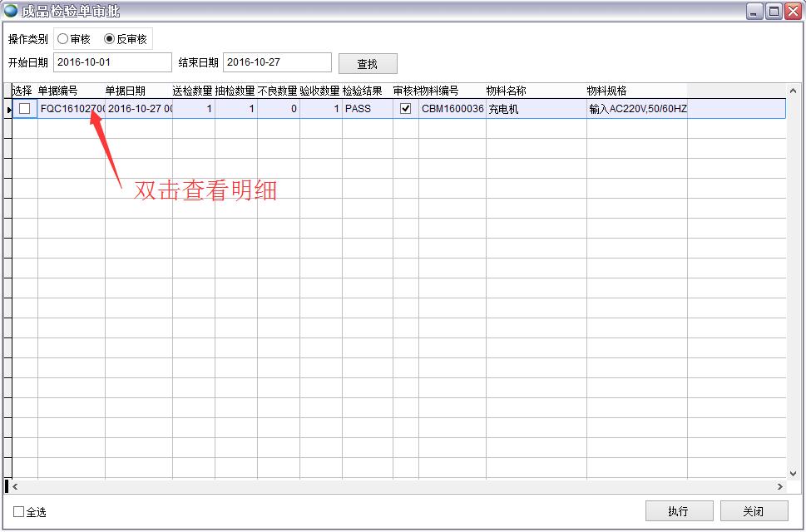Click the up arrow of the vertical scrollbar
This screenshot has height=532, width=806.
[x=794, y=90]
